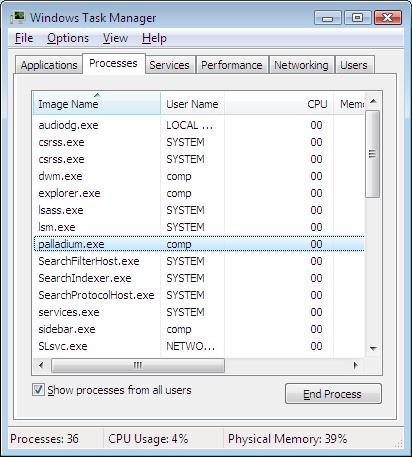Open the Options menu
The image size is (412, 457).
68,38
